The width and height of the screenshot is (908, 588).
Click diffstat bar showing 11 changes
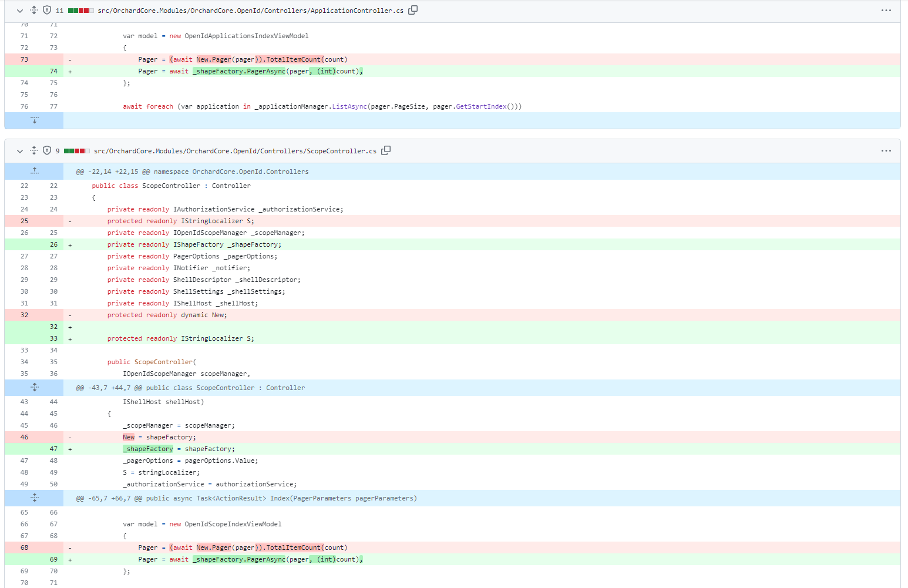(80, 11)
